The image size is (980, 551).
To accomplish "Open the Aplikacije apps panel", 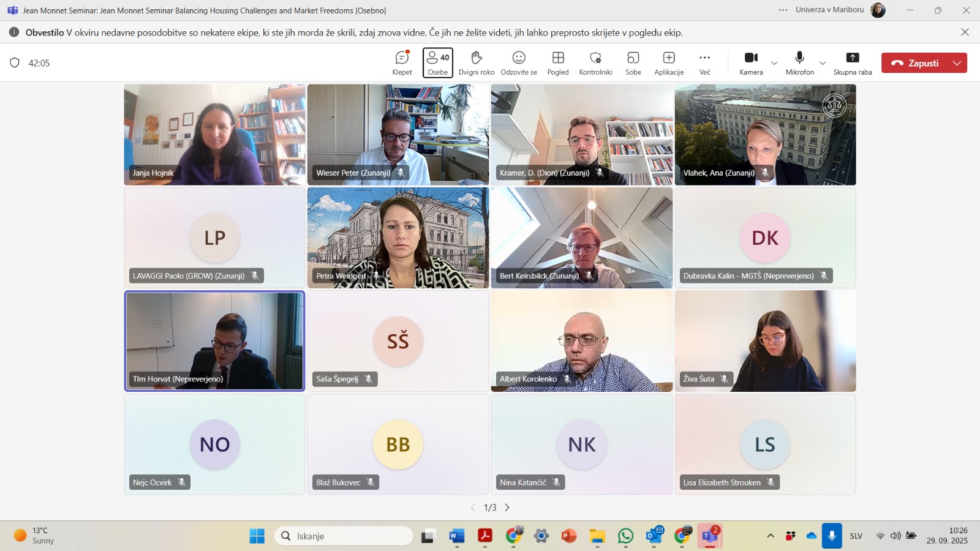I will coord(668,63).
